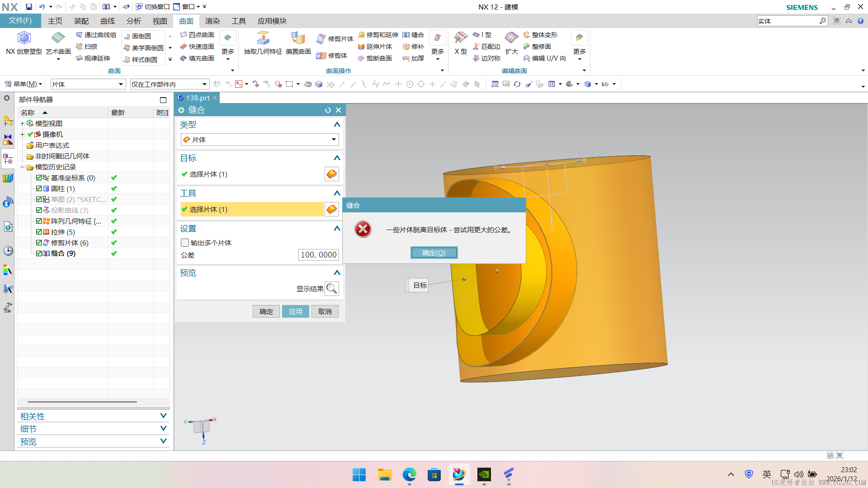Uncheck the 圆柱 (1) feature in the tree
The image size is (868, 488).
39,188
